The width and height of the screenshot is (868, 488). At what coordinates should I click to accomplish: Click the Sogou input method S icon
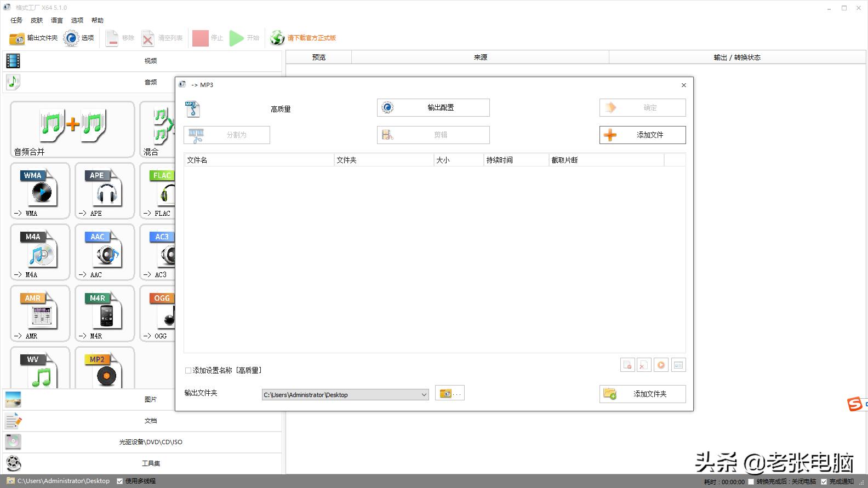point(855,404)
